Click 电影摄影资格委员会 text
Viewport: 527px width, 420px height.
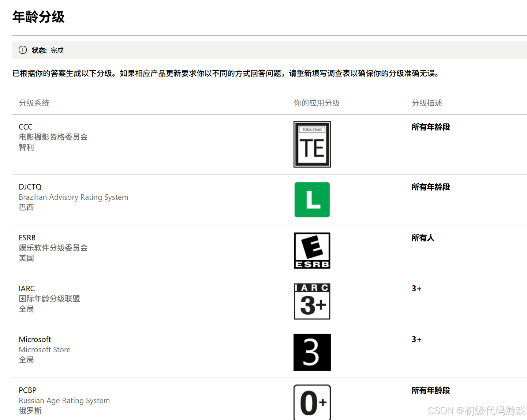[53, 137]
